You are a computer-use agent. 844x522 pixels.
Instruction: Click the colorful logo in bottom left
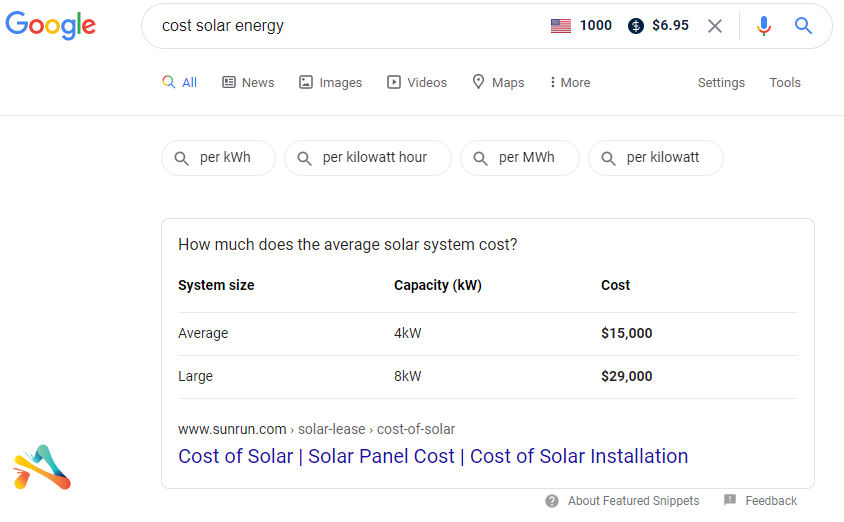click(42, 467)
